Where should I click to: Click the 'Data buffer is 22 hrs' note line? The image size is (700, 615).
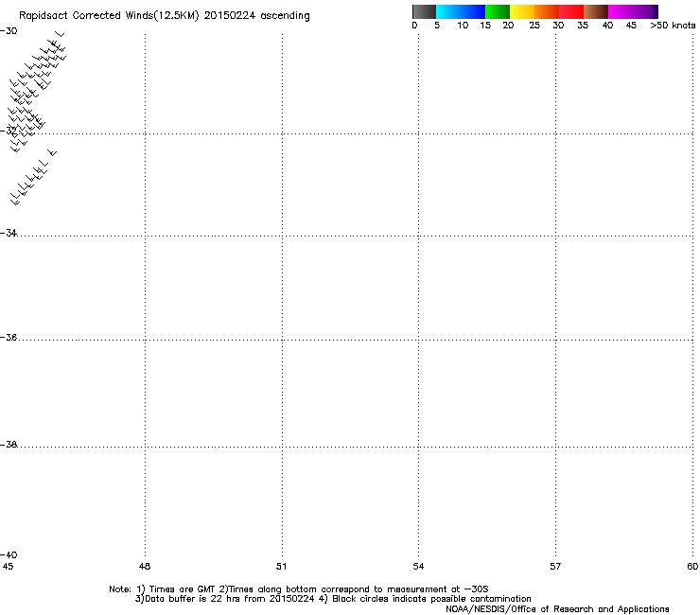tap(333, 599)
